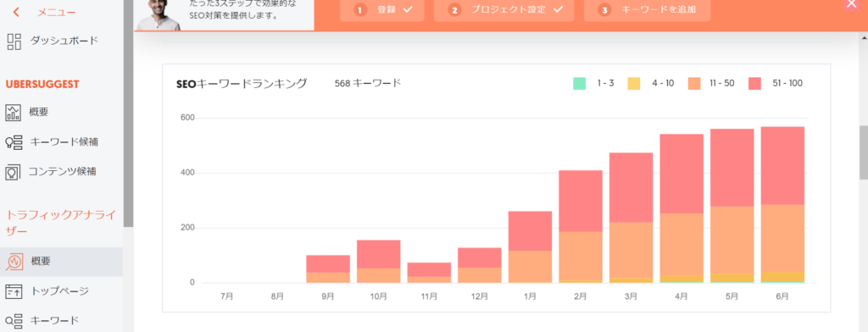Click the 51 - 100 red legend swatch

tap(755, 84)
